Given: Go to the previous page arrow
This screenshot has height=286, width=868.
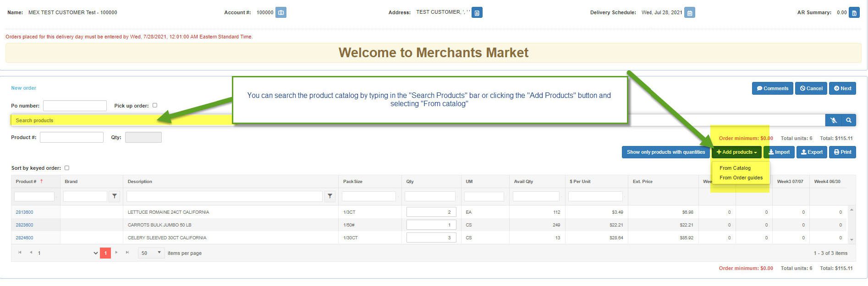Looking at the screenshot, I should tap(31, 253).
